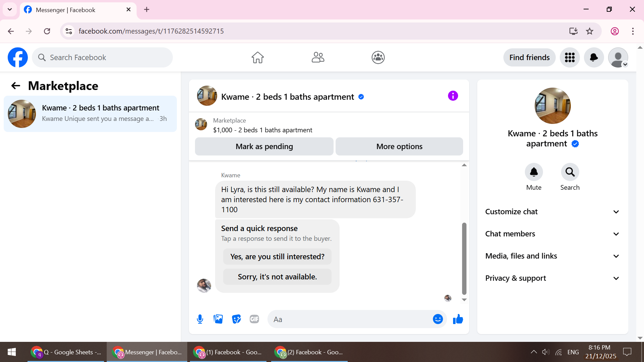The width and height of the screenshot is (644, 362).
Task: Click the chat scroll-up arrow
Action: point(464,165)
